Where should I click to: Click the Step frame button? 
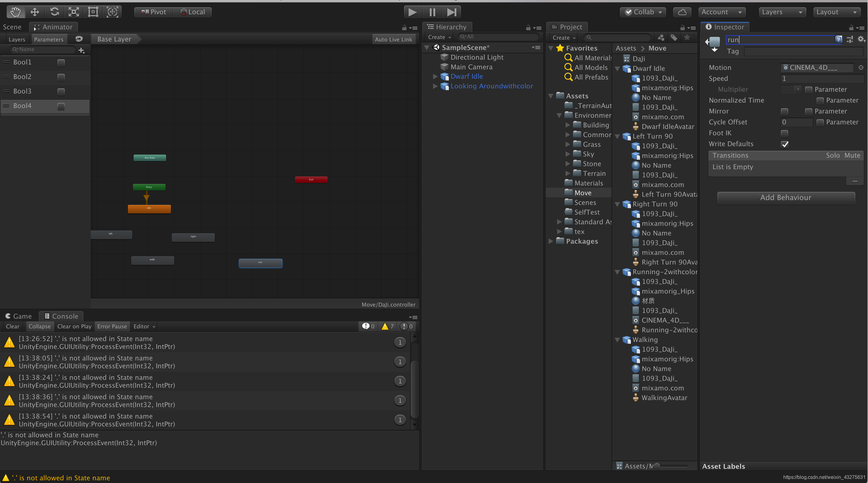(x=452, y=12)
